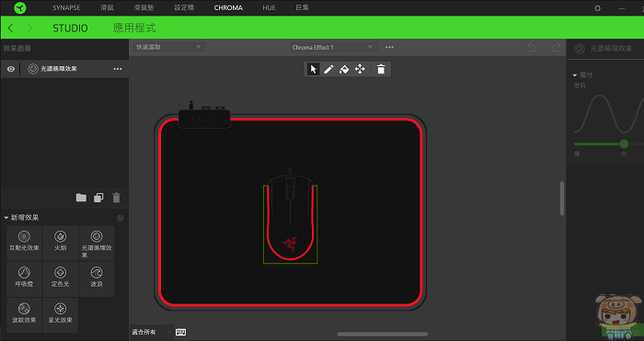Click the speed slider handle
This screenshot has width=644, height=341.
click(624, 144)
